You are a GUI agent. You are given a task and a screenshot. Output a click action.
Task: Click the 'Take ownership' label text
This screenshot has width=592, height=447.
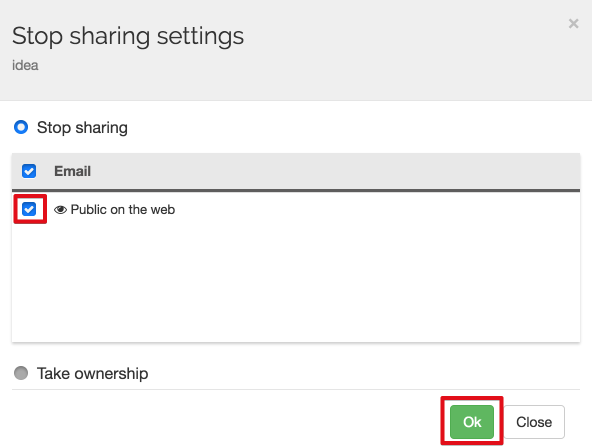pyautogui.click(x=92, y=374)
